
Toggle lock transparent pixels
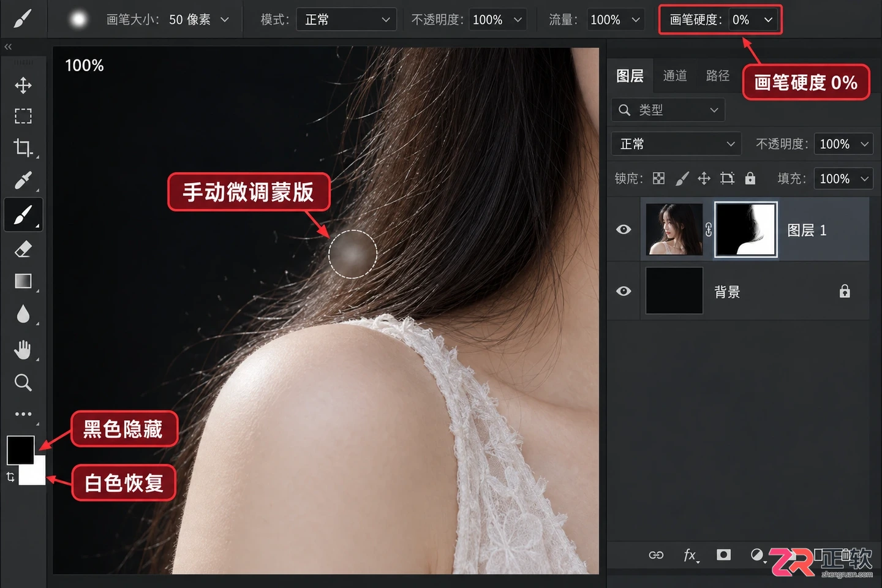click(658, 178)
